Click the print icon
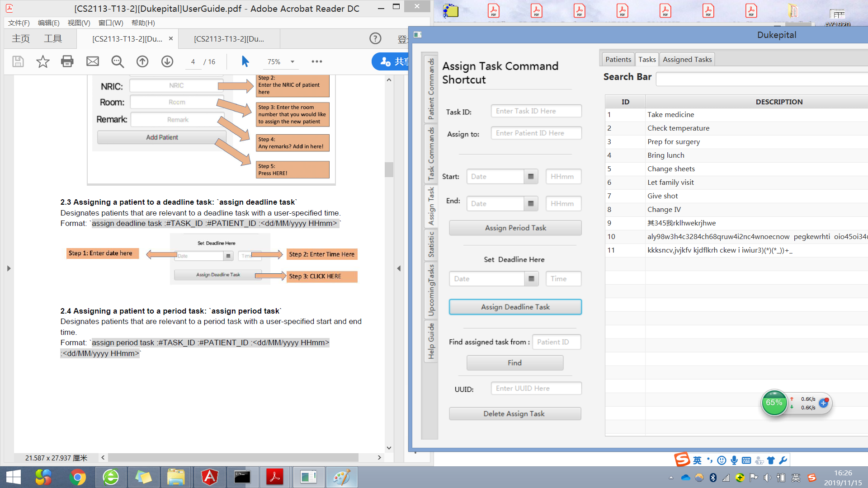 (67, 61)
